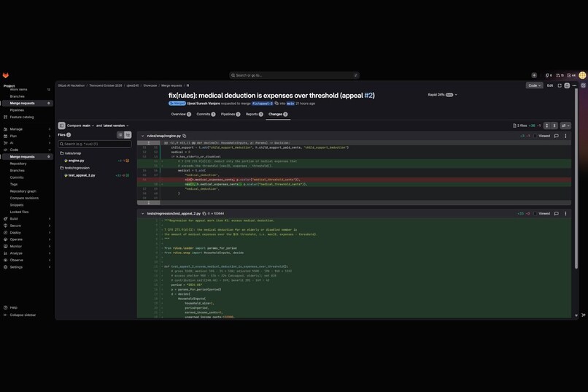Image resolution: width=588 pixels, height=392 pixels.
Task: Copy source branch name icon
Action: (x=276, y=104)
